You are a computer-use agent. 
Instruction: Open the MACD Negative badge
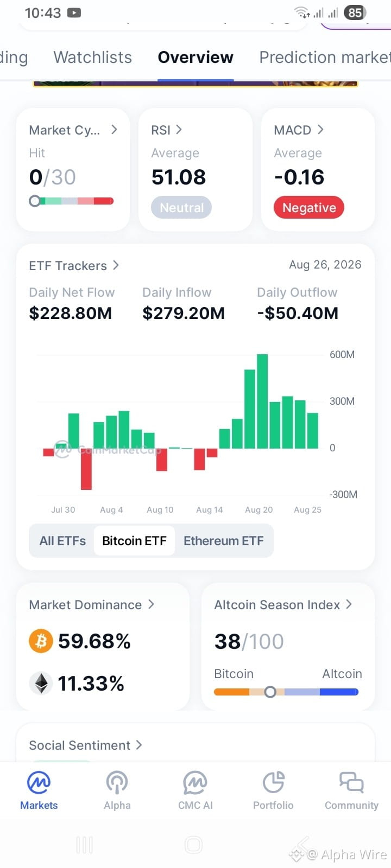[309, 208]
